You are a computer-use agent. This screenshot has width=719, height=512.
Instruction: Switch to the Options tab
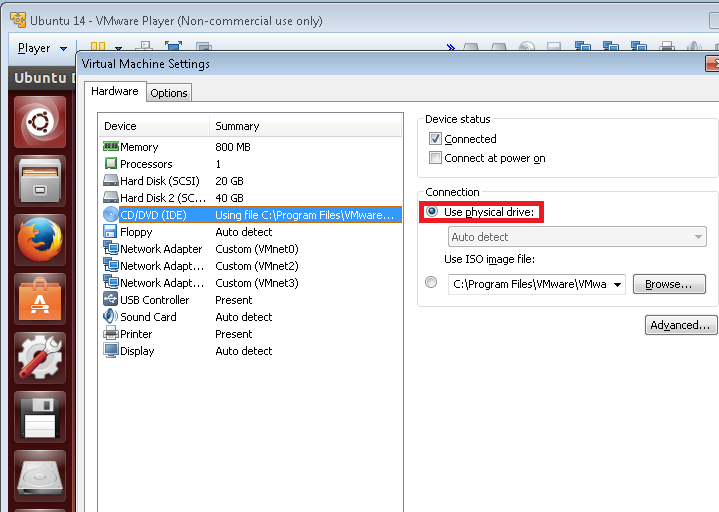pos(169,93)
